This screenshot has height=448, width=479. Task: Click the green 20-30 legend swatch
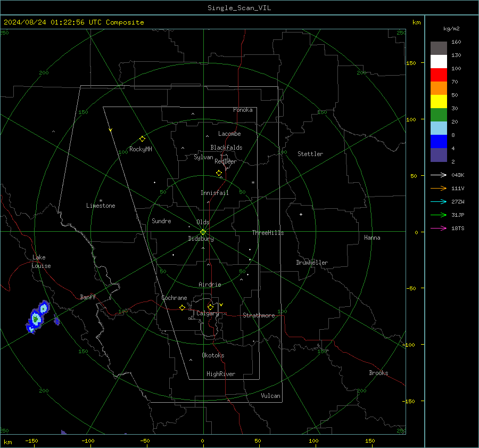pyautogui.click(x=439, y=115)
